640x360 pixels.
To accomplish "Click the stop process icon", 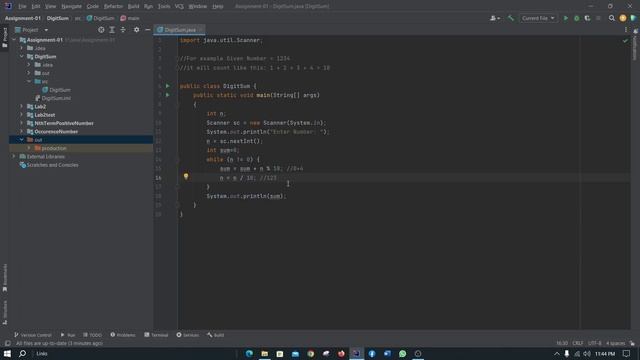I will pos(598,18).
